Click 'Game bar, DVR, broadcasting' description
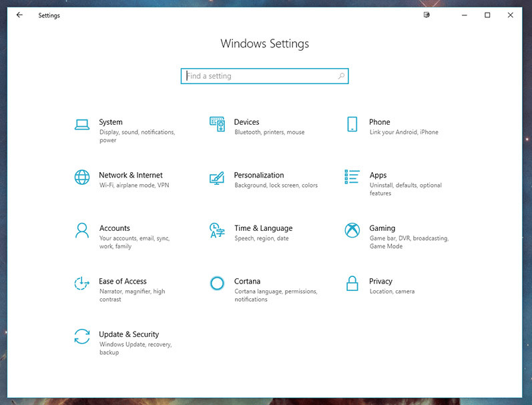Image resolution: width=532 pixels, height=405 pixels. pyautogui.click(x=409, y=242)
